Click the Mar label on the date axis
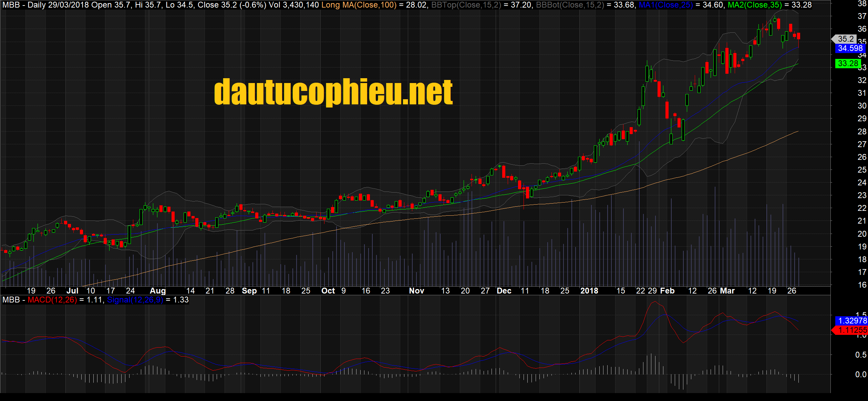The width and height of the screenshot is (868, 401). tap(727, 291)
